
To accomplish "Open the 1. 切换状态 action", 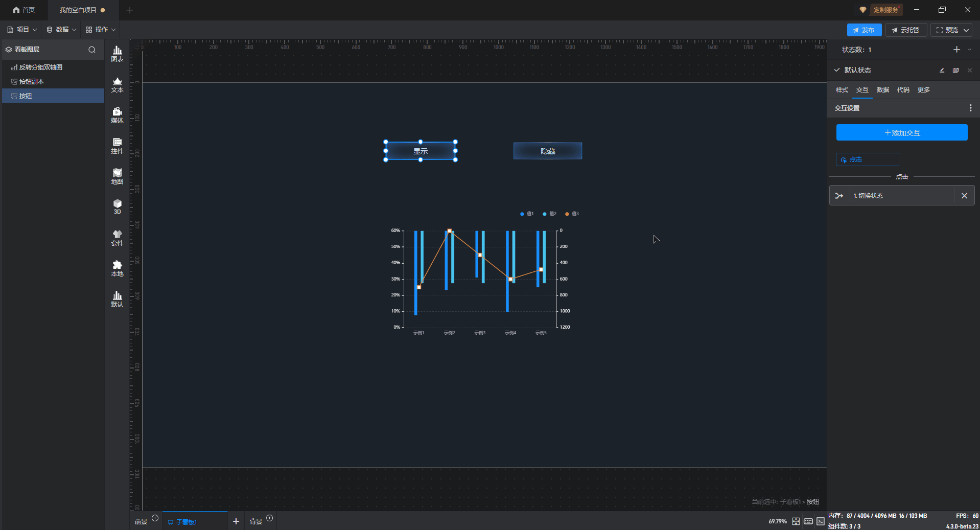I will [901, 196].
